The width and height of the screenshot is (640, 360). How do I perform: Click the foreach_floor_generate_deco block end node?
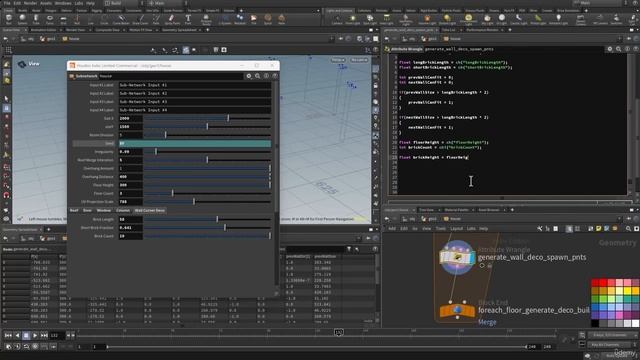[457, 310]
